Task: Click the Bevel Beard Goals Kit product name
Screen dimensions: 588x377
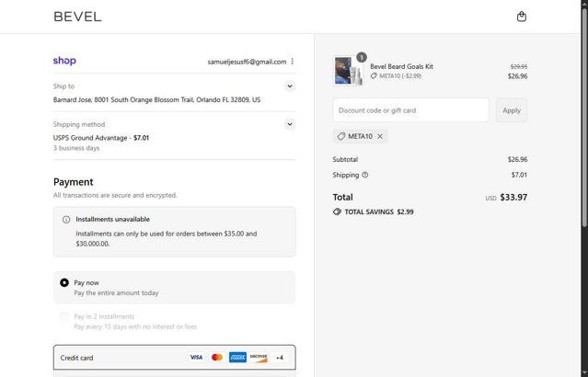Action: (x=401, y=66)
